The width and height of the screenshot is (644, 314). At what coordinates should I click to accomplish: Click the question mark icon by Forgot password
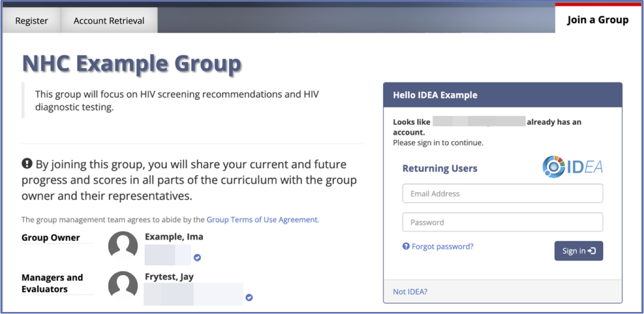(x=406, y=246)
